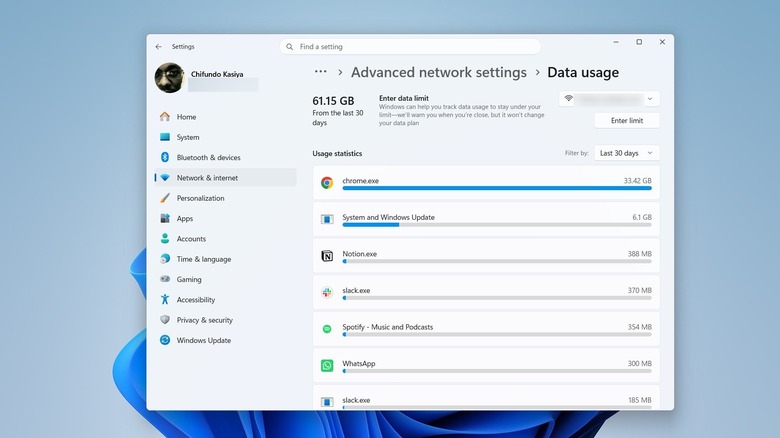Select the 370 MB value
The height and width of the screenshot is (438, 780).
coord(639,291)
